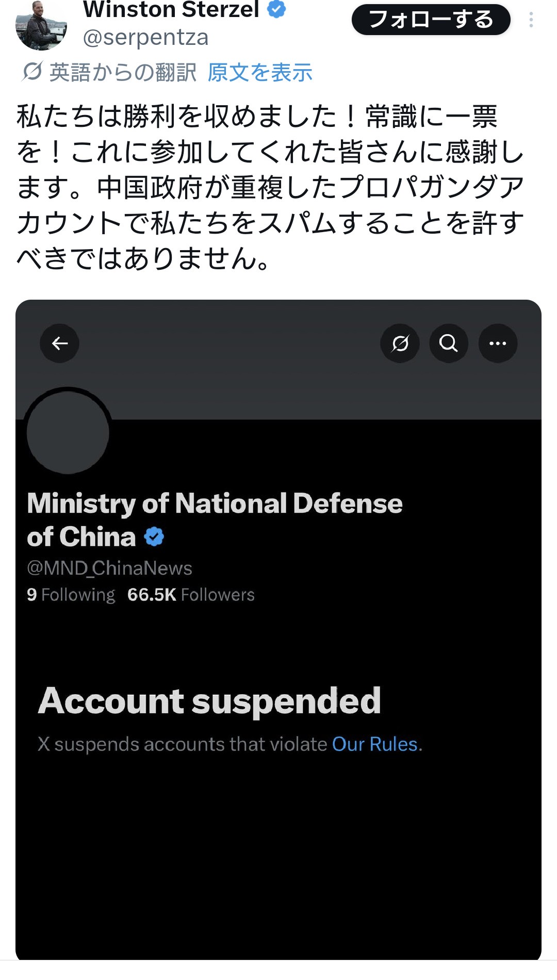The image size is (557, 980).
Task: Open the three-dot more options menu
Action: click(x=531, y=20)
